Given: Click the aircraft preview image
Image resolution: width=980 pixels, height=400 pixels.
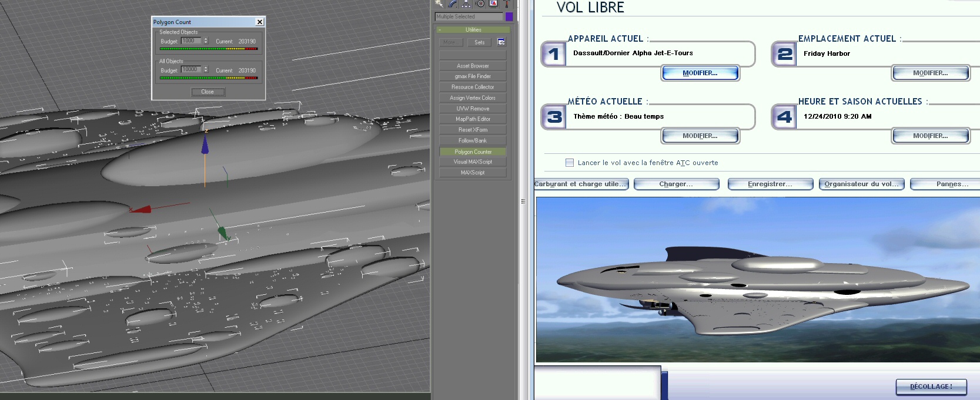Looking at the screenshot, I should 758,280.
